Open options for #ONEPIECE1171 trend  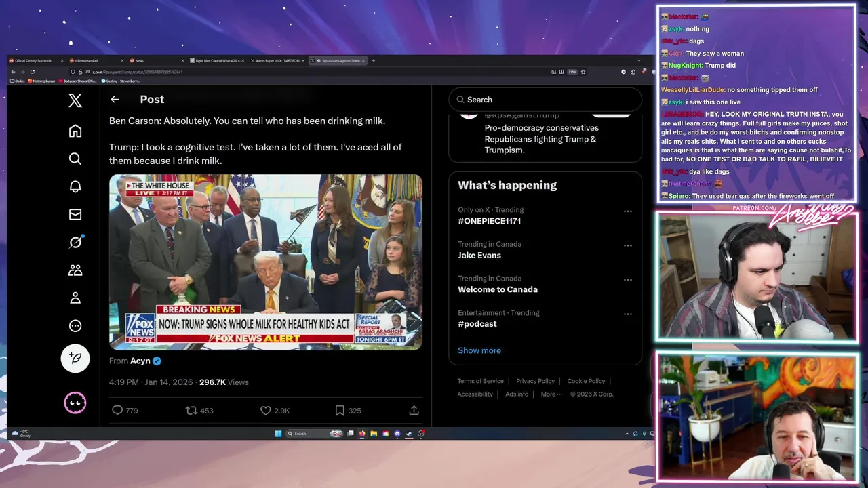pyautogui.click(x=628, y=211)
